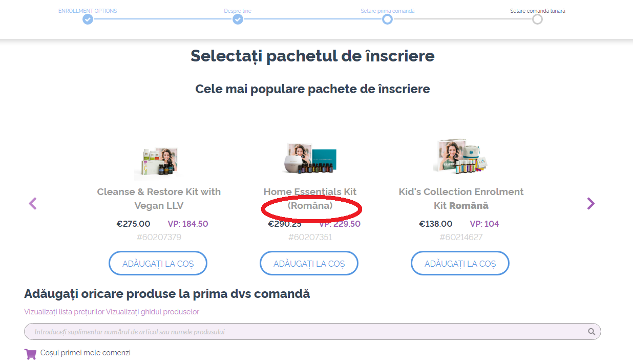Select the Setare comandă lunară step circle
This screenshot has height=364, width=633.
tap(537, 19)
